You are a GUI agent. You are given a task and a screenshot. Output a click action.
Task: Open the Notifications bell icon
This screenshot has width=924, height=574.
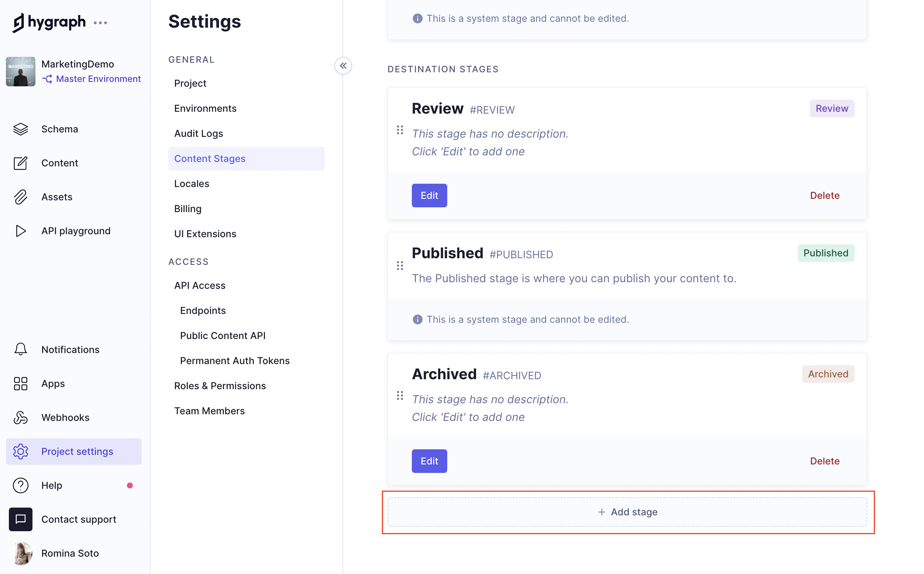click(21, 349)
